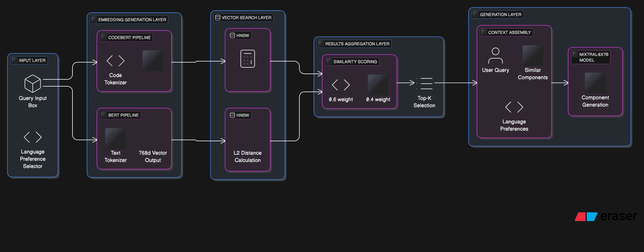Image resolution: width=644 pixels, height=252 pixels.
Task: Click the Component Generation gradient thumbnail
Action: pyautogui.click(x=595, y=83)
